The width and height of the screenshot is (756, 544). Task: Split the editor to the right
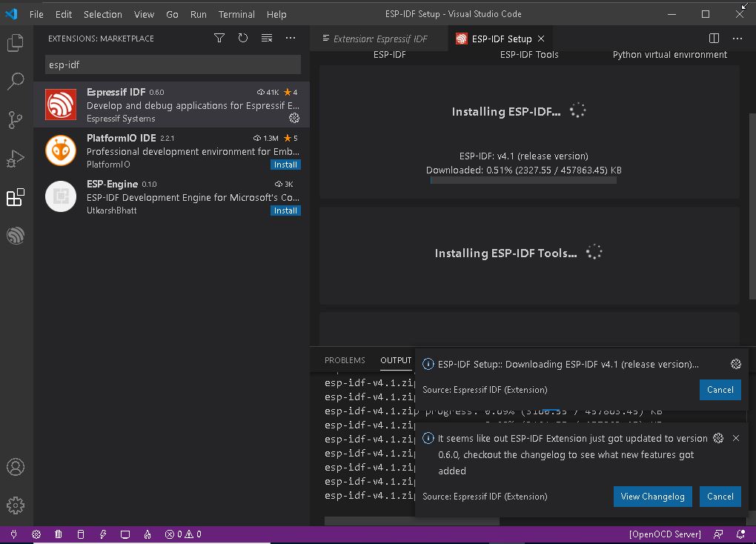[714, 38]
